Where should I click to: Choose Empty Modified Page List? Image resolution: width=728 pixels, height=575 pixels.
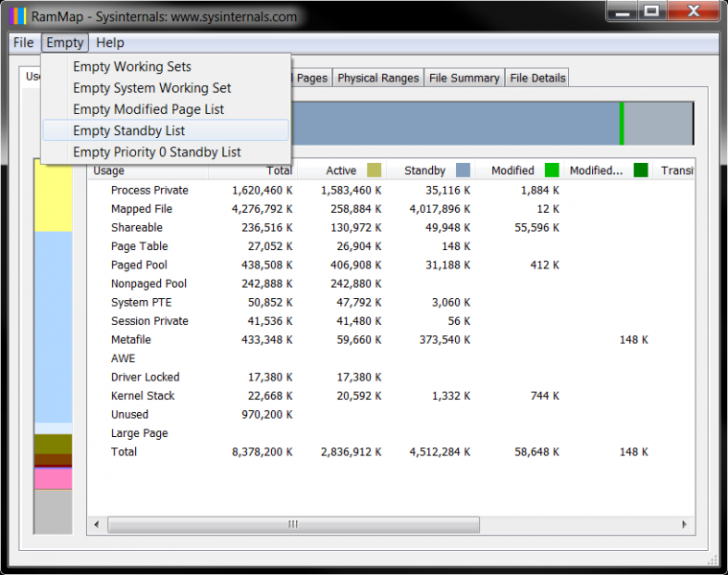166,109
